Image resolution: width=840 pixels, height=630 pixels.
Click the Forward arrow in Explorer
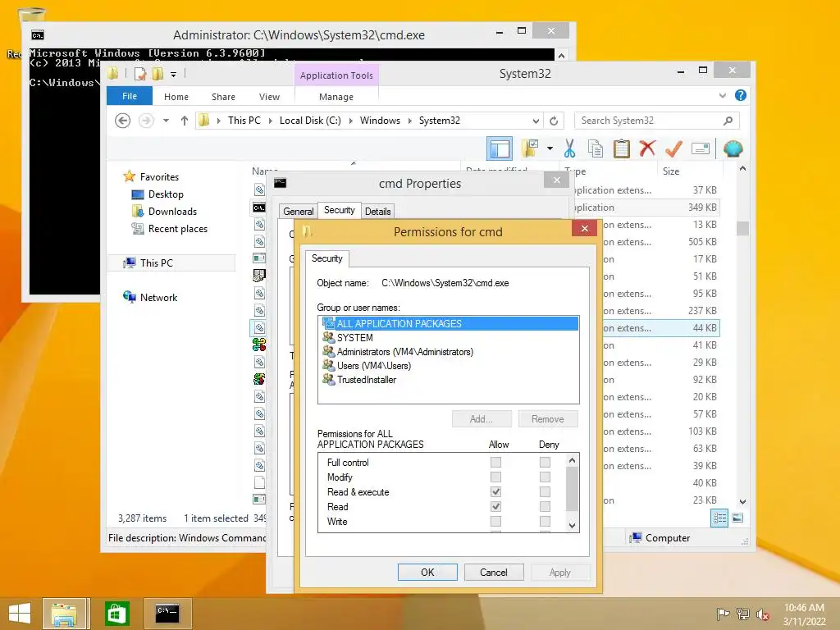click(x=146, y=121)
